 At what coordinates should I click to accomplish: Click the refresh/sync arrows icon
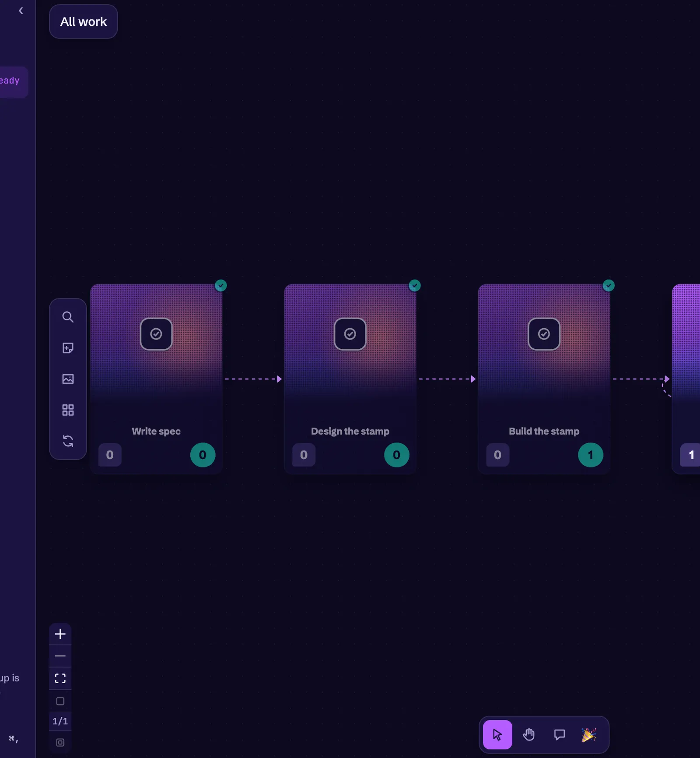(x=68, y=441)
